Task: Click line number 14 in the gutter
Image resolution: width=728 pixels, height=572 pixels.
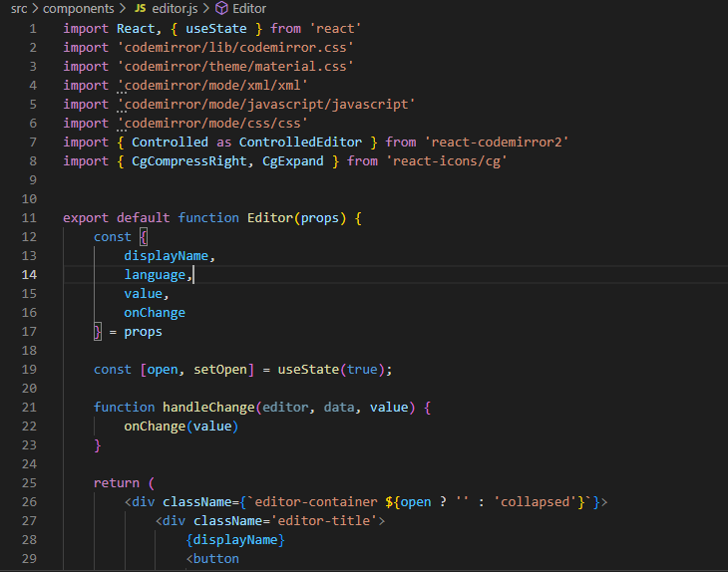Action: click(x=29, y=274)
